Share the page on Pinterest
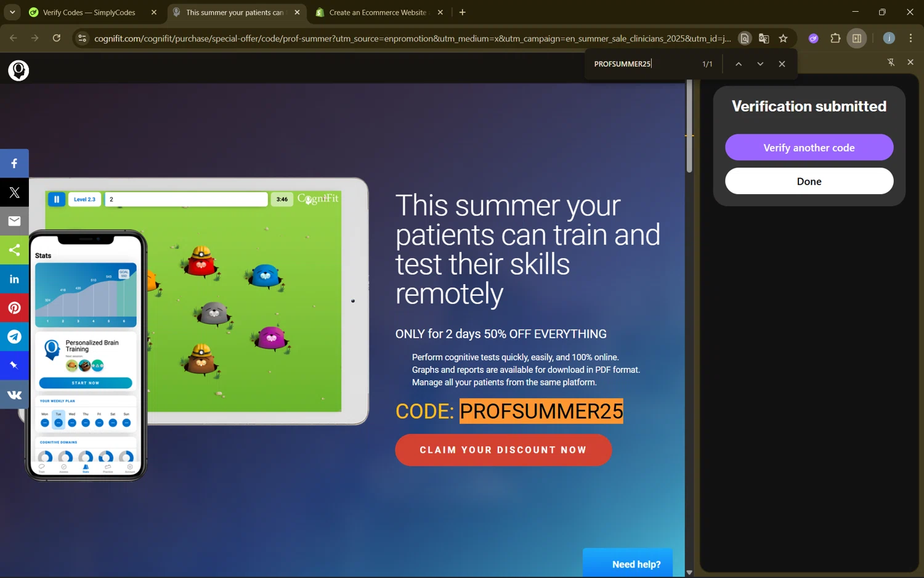 [x=14, y=308]
